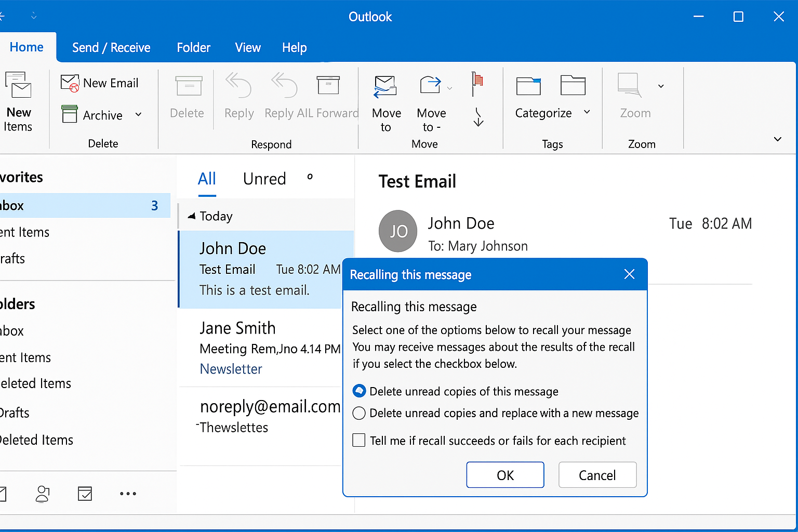Open the Help ribbon tab
The width and height of the screenshot is (798, 532).
(295, 48)
